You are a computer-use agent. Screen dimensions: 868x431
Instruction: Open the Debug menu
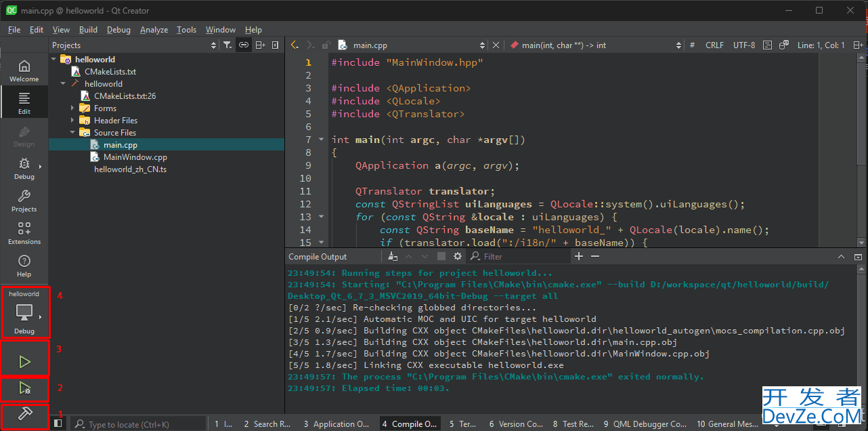pos(118,30)
